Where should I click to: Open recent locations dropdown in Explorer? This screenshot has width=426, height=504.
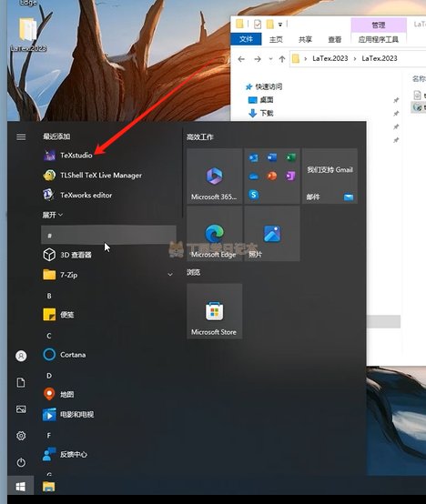270,59
